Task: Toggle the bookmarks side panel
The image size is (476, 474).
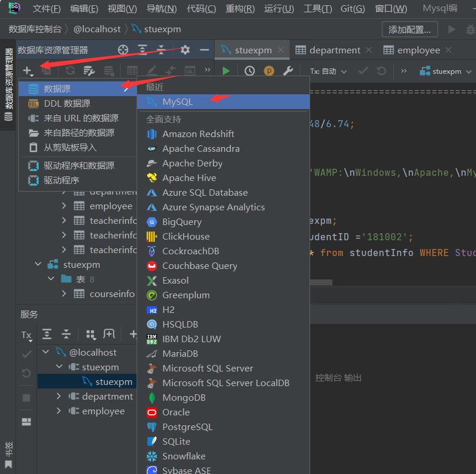Action: [x=8, y=456]
